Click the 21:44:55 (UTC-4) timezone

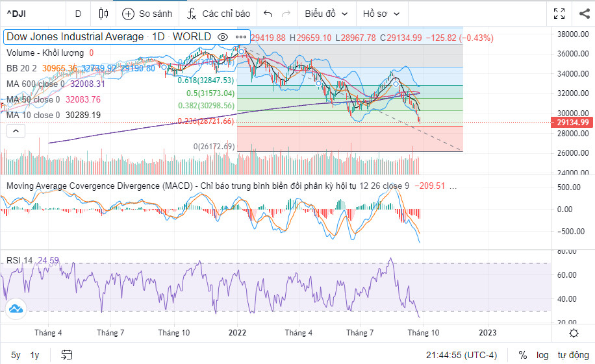tap(461, 355)
